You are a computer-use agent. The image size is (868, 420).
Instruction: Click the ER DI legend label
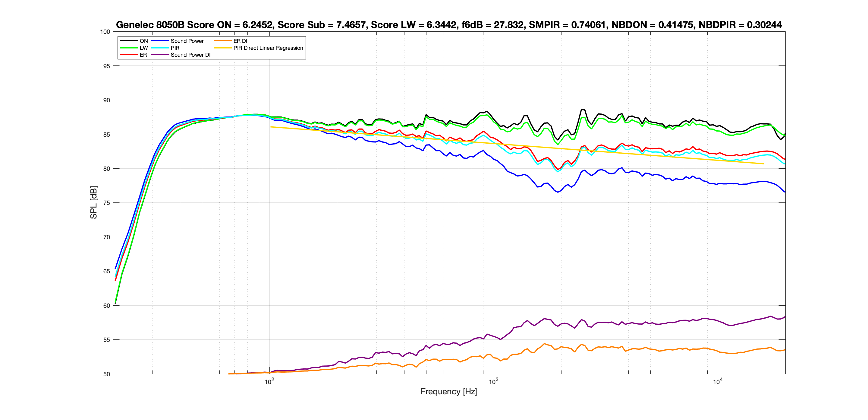pos(240,41)
